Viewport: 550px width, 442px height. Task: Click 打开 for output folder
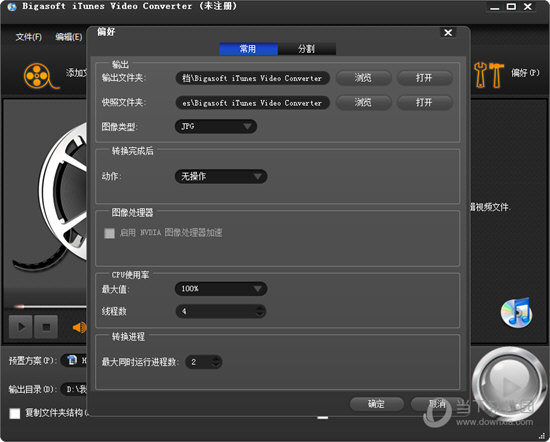(x=424, y=78)
